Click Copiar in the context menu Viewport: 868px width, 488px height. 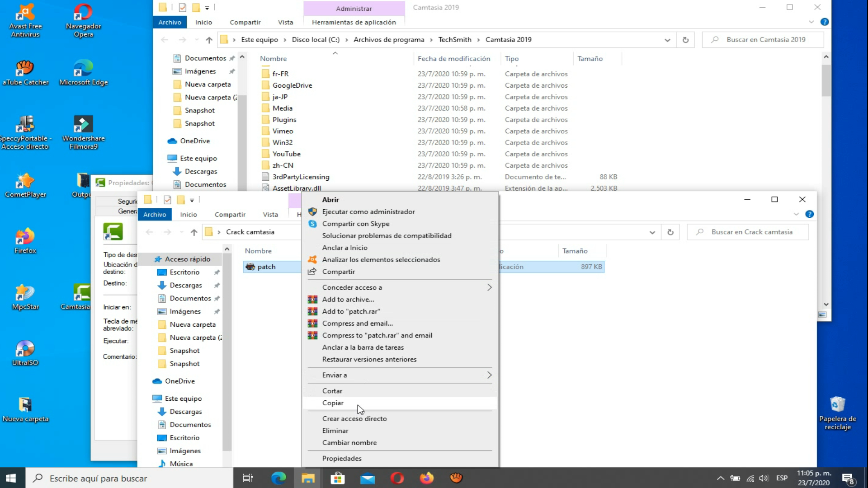[333, 403]
